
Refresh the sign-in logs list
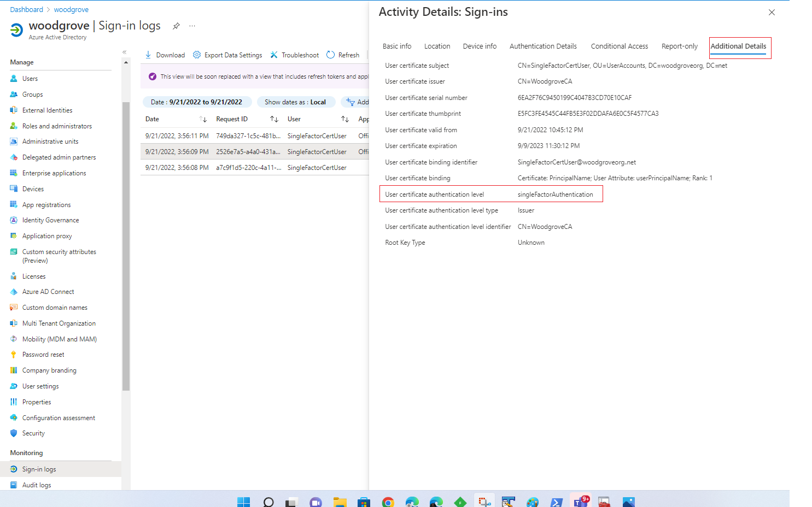point(343,55)
